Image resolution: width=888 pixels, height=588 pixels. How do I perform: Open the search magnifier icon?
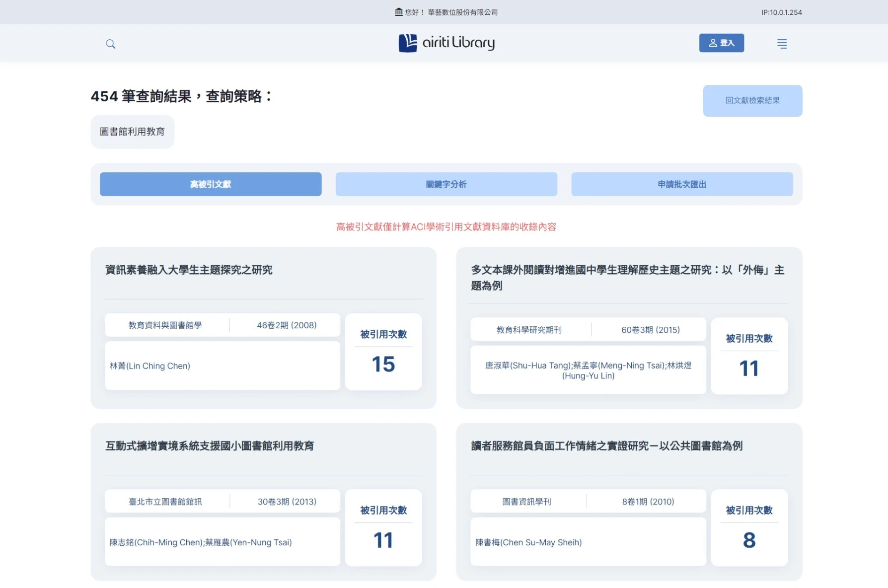pyautogui.click(x=110, y=44)
